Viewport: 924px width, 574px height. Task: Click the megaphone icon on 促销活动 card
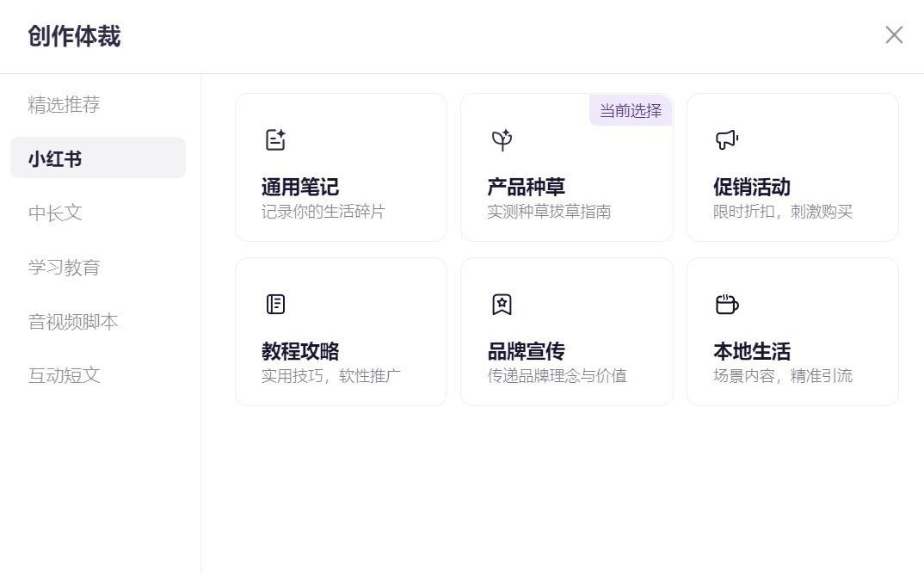[727, 140]
